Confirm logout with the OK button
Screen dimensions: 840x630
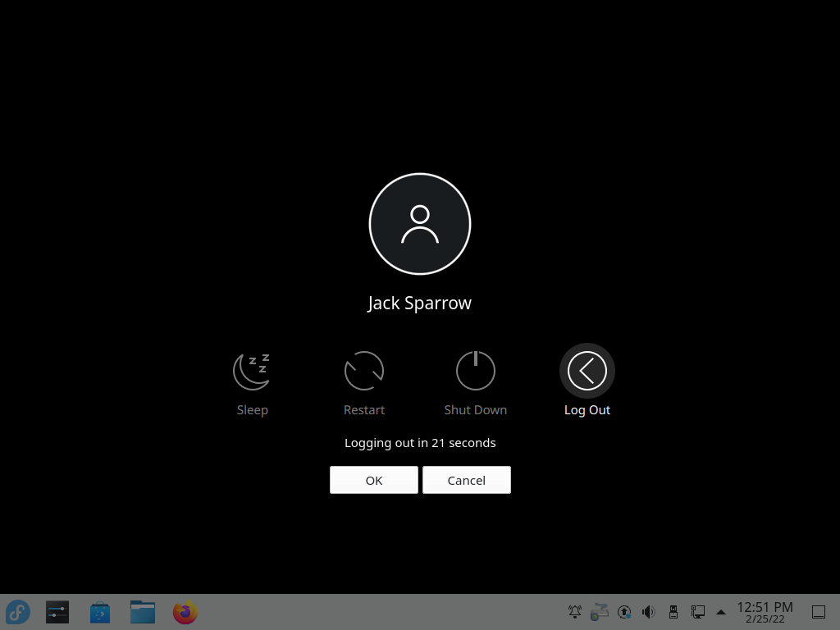[374, 480]
